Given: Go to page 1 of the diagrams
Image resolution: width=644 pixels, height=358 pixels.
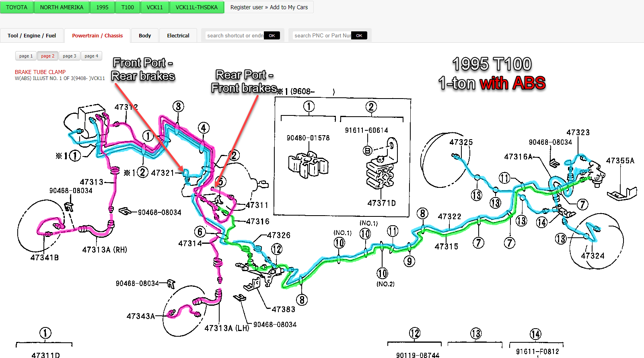Looking at the screenshot, I should pos(26,56).
